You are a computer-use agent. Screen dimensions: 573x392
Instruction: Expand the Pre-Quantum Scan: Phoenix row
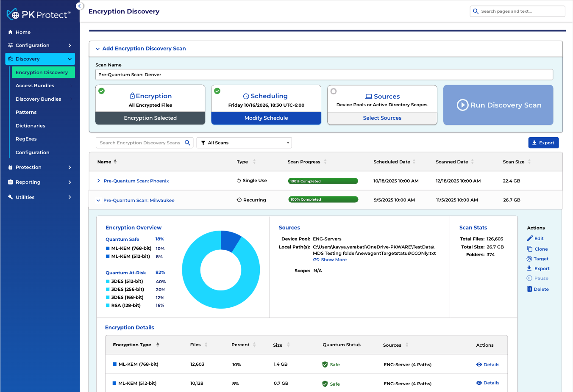(99, 181)
